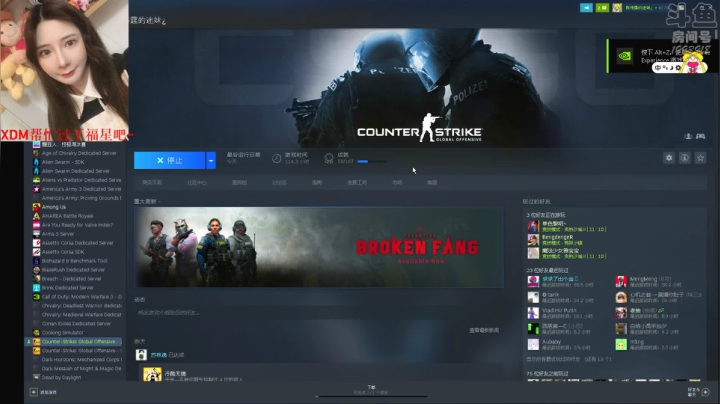
Task: Select Alien Swarm Dedicated Server entry
Action: click(x=75, y=171)
